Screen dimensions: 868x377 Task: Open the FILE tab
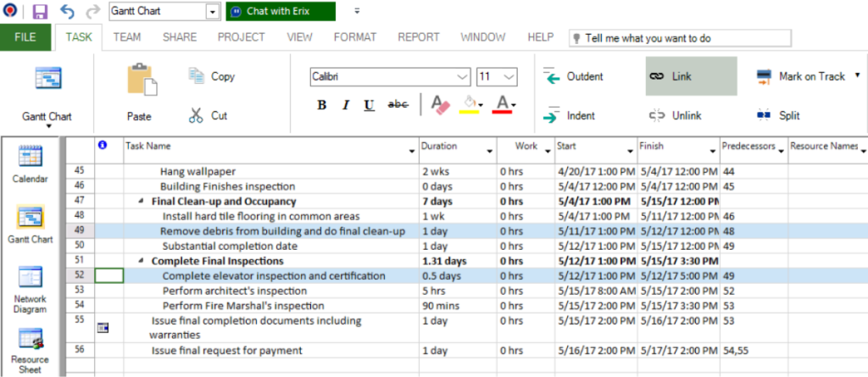(x=25, y=37)
